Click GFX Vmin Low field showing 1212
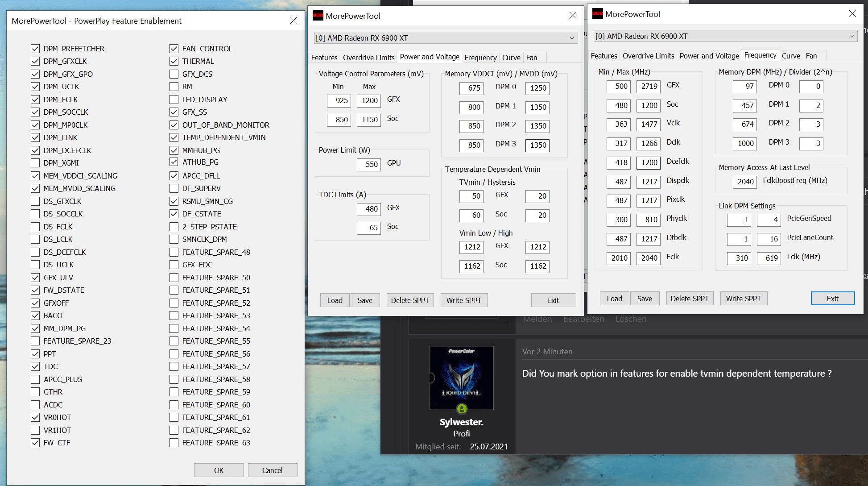The height and width of the screenshot is (486, 868). click(x=471, y=247)
